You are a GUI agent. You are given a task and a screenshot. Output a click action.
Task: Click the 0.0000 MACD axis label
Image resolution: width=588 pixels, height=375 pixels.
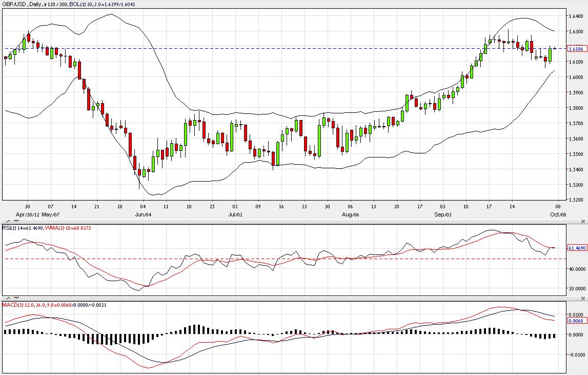pyautogui.click(x=576, y=335)
